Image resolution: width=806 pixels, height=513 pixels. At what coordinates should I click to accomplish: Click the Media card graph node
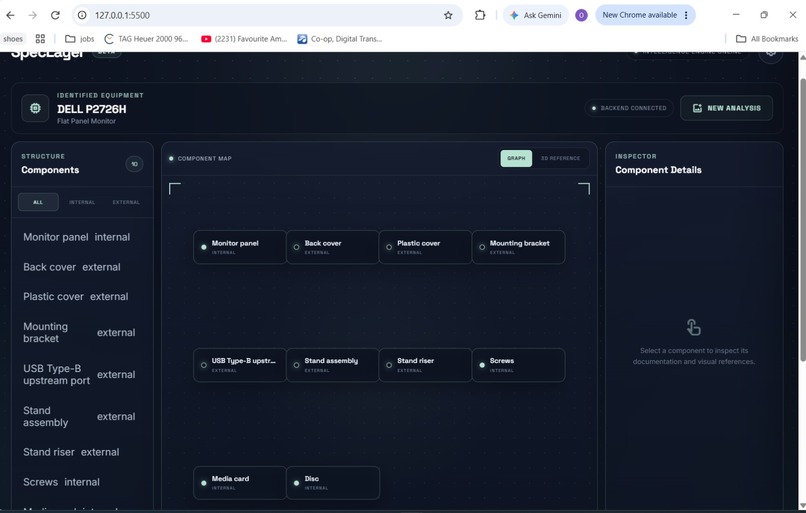(x=240, y=483)
